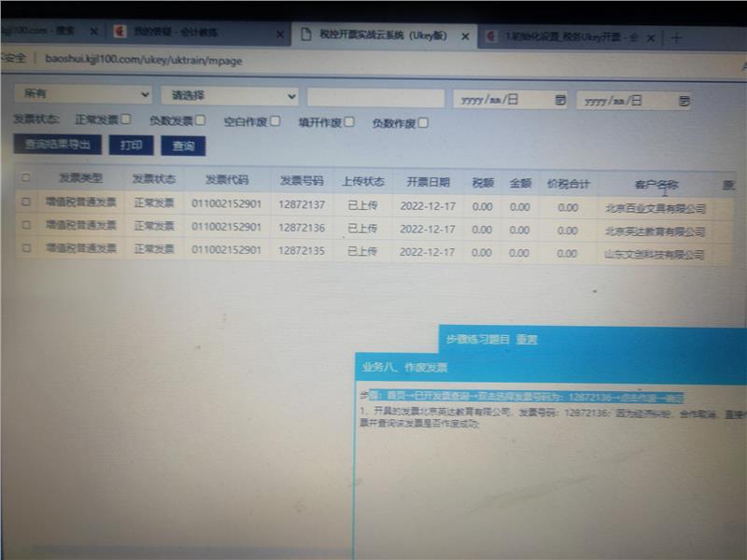The image size is (747, 560).
Task: Expand the 所有 dropdown
Action: pyautogui.click(x=82, y=94)
